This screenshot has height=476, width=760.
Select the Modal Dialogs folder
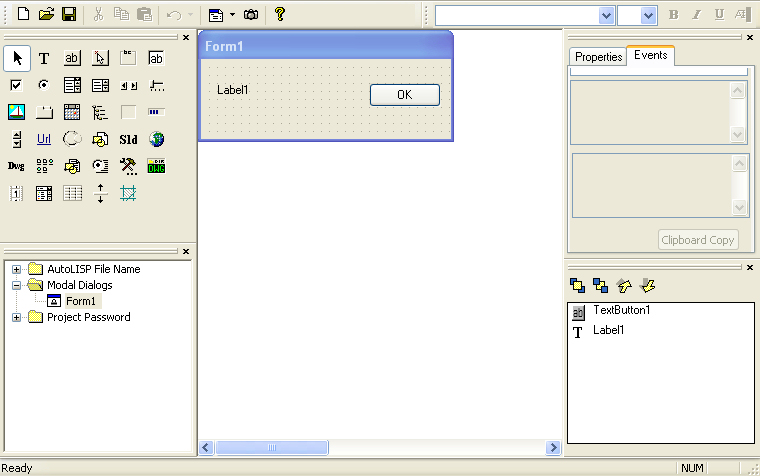(x=79, y=285)
